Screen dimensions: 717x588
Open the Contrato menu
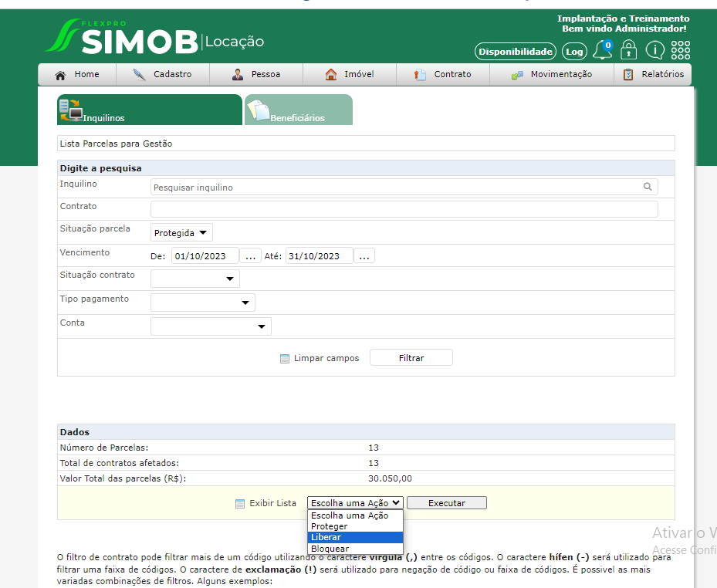coord(443,75)
